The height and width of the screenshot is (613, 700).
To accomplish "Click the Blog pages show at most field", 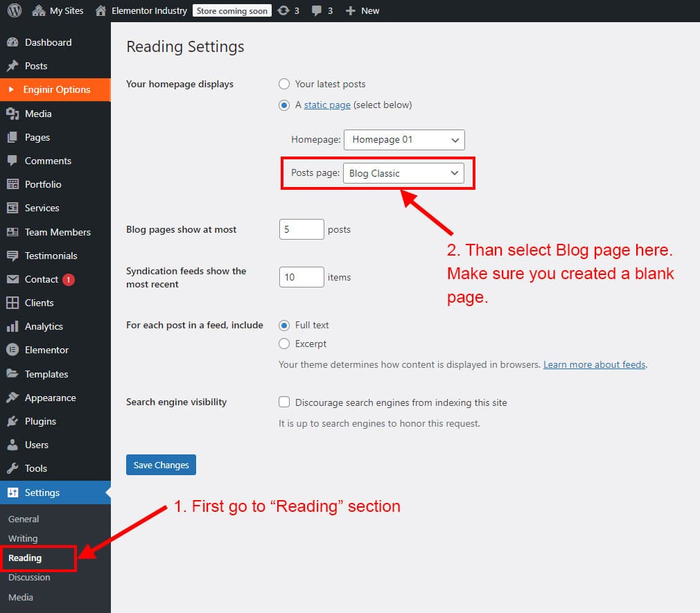I will point(301,229).
